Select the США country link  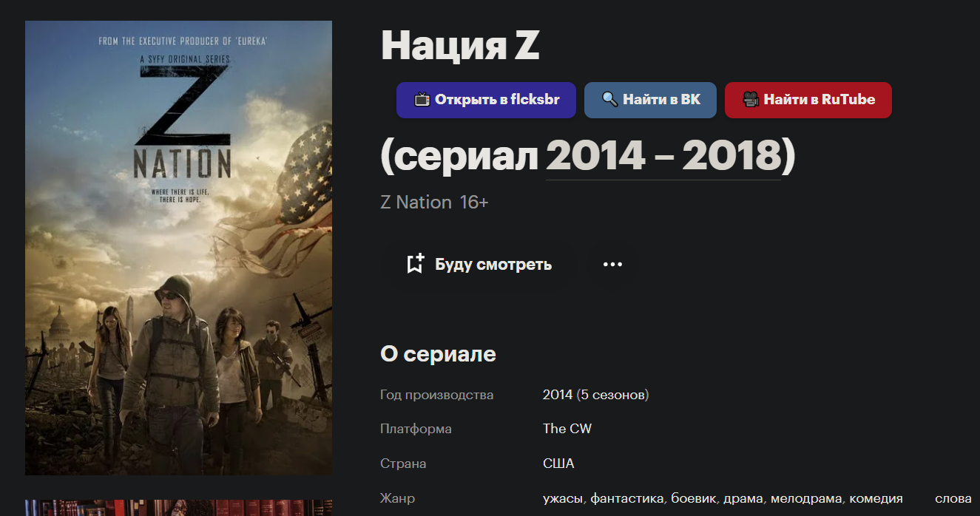coord(558,464)
